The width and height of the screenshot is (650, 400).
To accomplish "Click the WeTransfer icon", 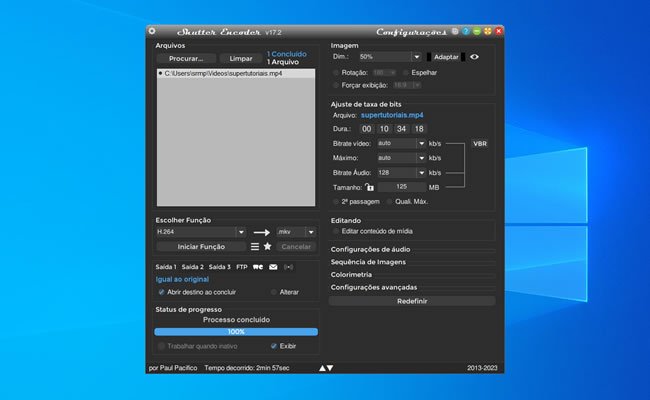I will (258, 267).
